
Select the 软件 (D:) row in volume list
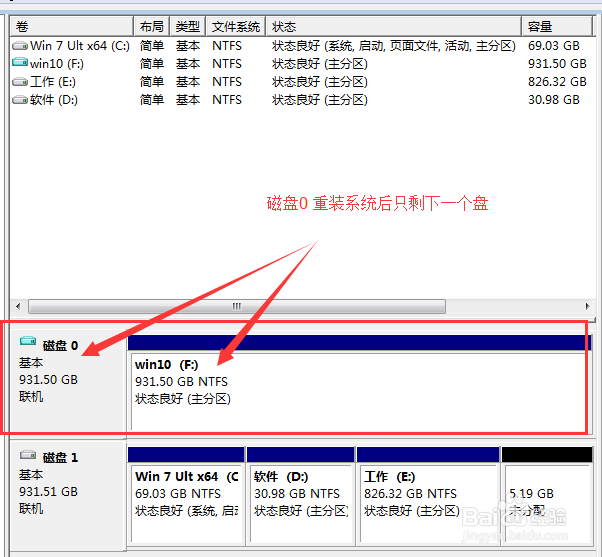pyautogui.click(x=301, y=100)
